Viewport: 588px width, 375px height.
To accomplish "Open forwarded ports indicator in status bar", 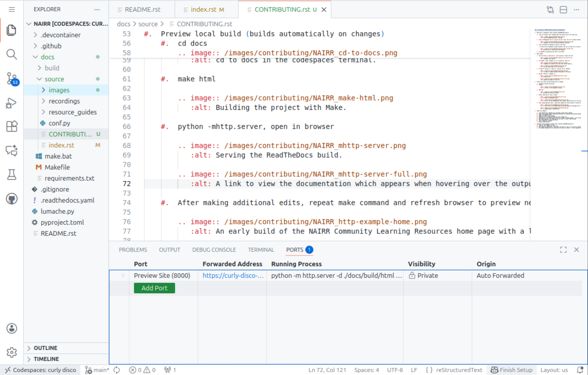I will point(170,370).
